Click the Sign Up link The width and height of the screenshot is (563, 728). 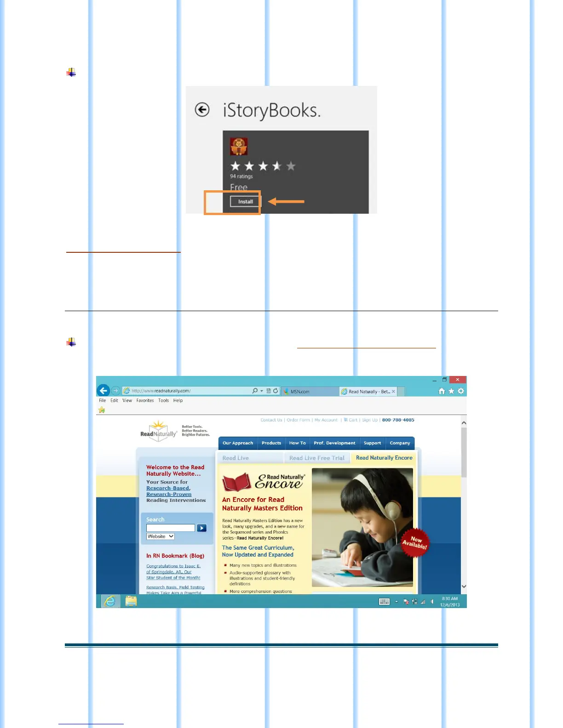(370, 420)
